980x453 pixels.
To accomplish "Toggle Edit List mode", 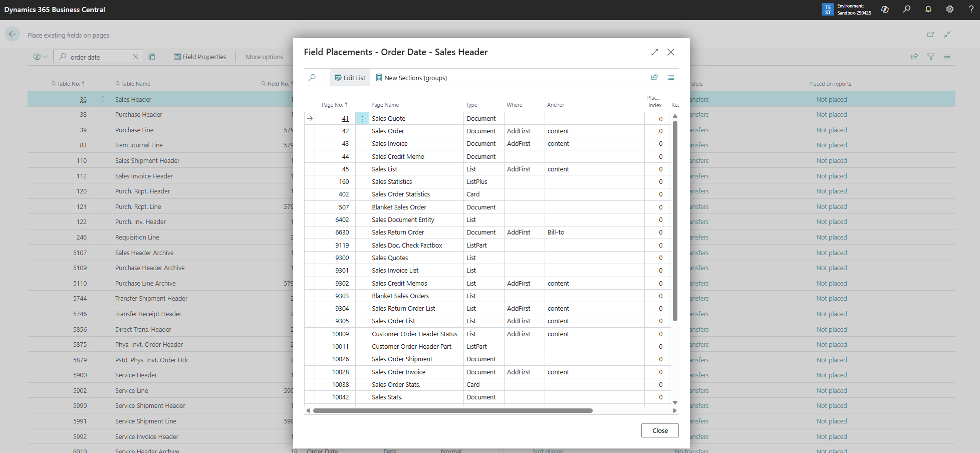I will pos(350,78).
